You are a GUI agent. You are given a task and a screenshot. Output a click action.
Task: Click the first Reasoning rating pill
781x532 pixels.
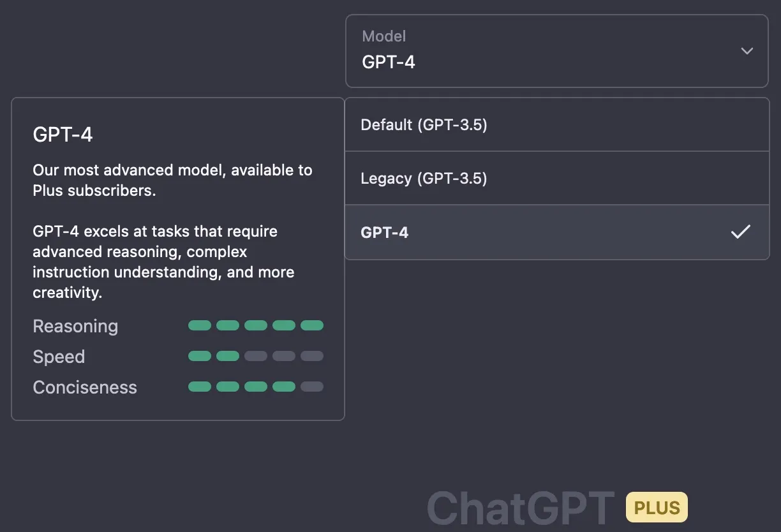coord(199,325)
